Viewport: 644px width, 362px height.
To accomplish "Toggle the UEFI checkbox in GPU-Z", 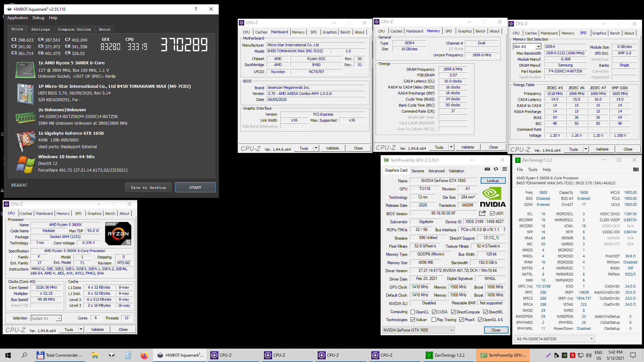I will coord(492,213).
